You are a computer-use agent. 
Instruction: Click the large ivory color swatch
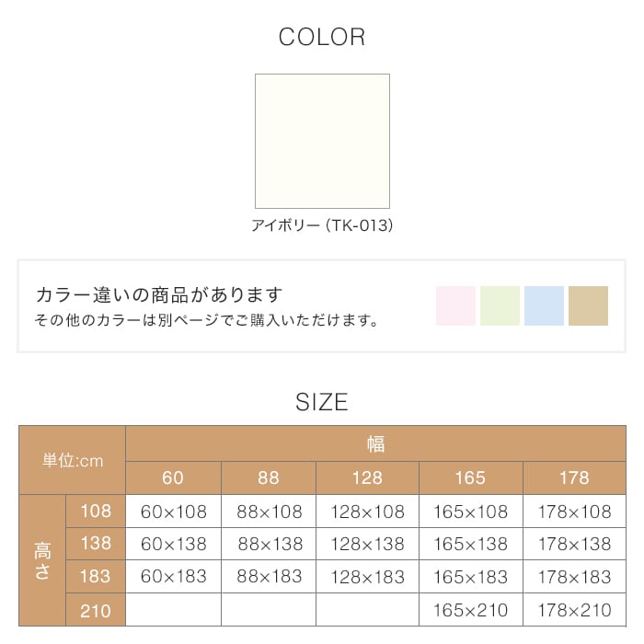pos(322,141)
